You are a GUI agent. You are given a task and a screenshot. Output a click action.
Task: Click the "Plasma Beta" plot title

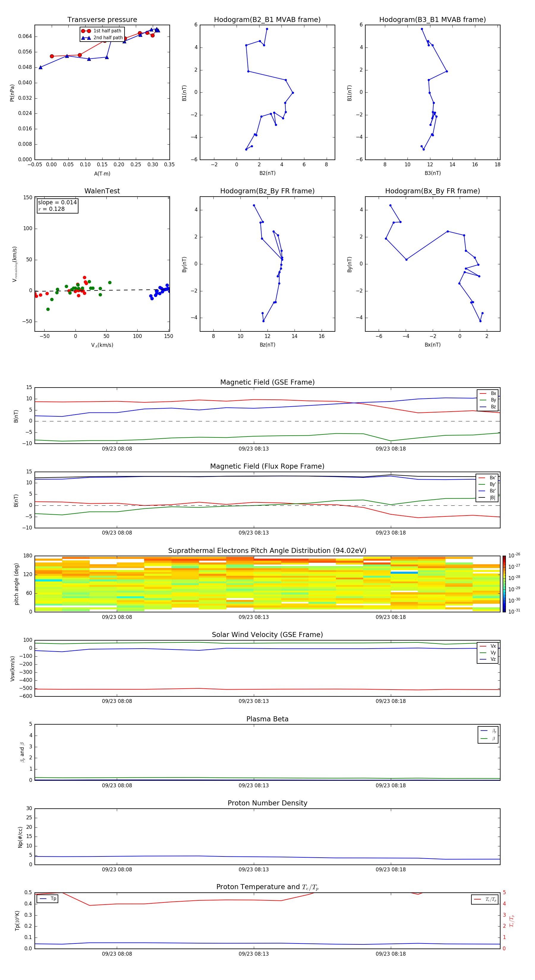tap(267, 719)
